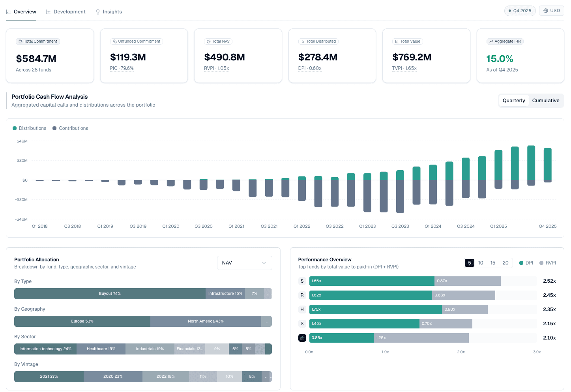This screenshot has width=571, height=392.
Task: Toggle the DPI legend item
Action: click(x=526, y=263)
